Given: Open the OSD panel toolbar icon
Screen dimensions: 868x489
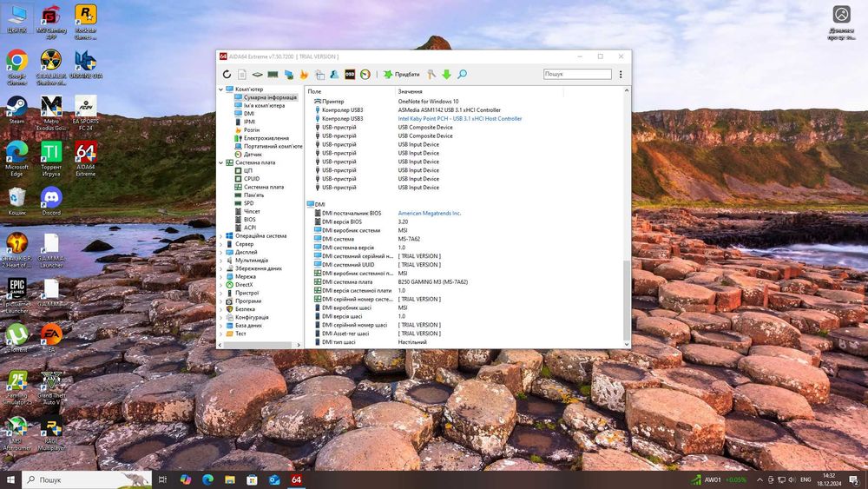Looking at the screenshot, I should pos(350,75).
